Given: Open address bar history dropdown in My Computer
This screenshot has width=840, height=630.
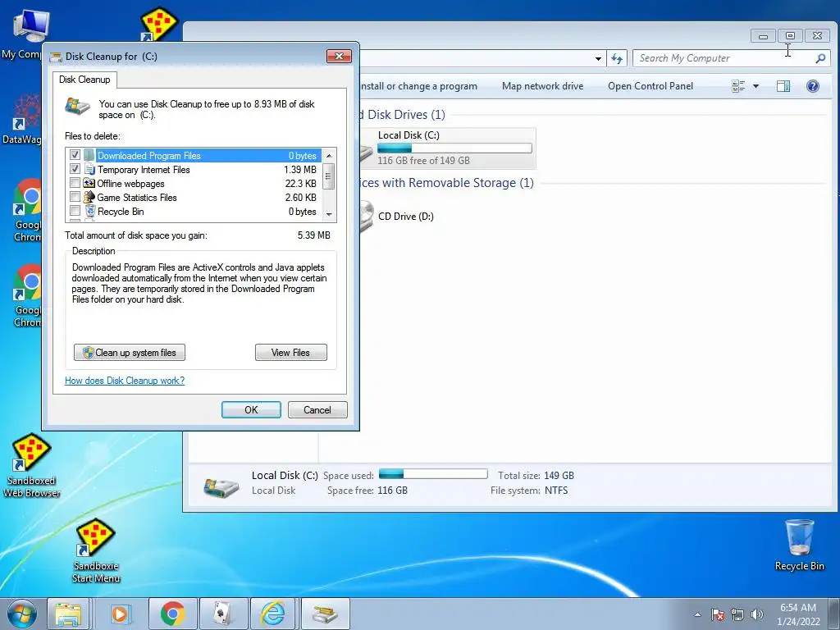Looking at the screenshot, I should pyautogui.click(x=598, y=58).
